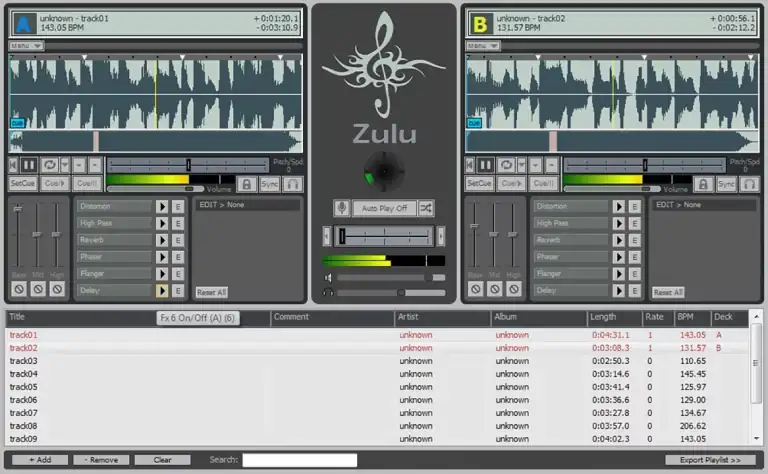The width and height of the screenshot is (768, 474).
Task: Click Add to import a track
Action: tap(40, 460)
